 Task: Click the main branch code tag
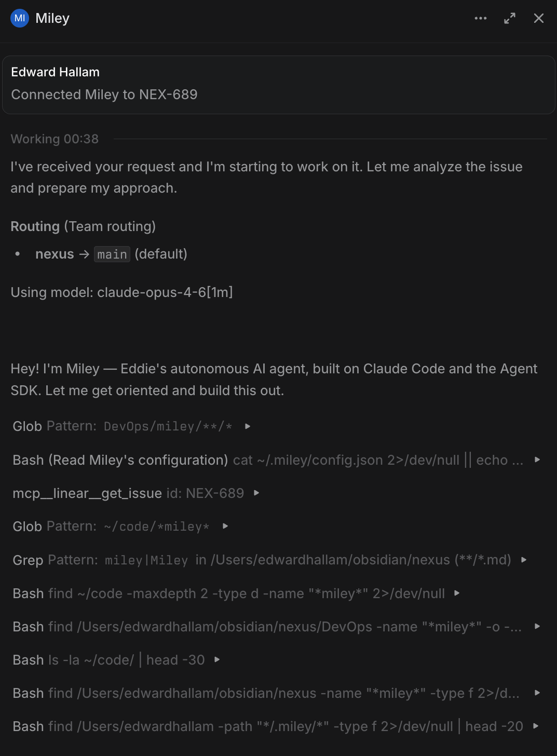point(112,254)
